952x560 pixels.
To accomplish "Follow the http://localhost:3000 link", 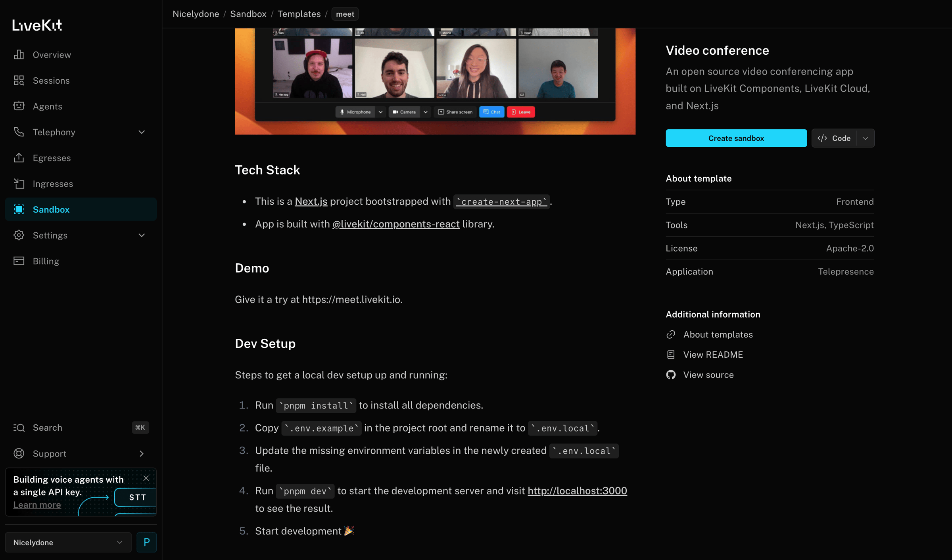I will pyautogui.click(x=577, y=491).
